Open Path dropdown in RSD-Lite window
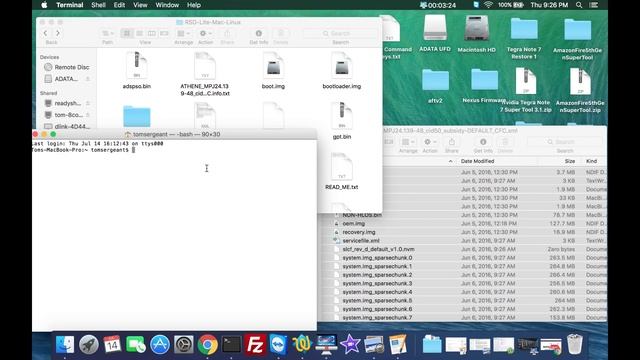 [x=108, y=33]
